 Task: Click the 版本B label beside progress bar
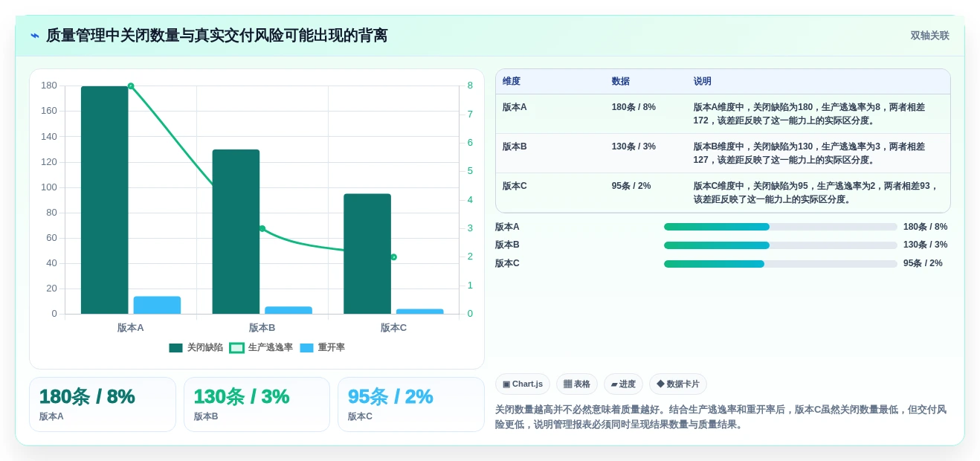pos(508,245)
